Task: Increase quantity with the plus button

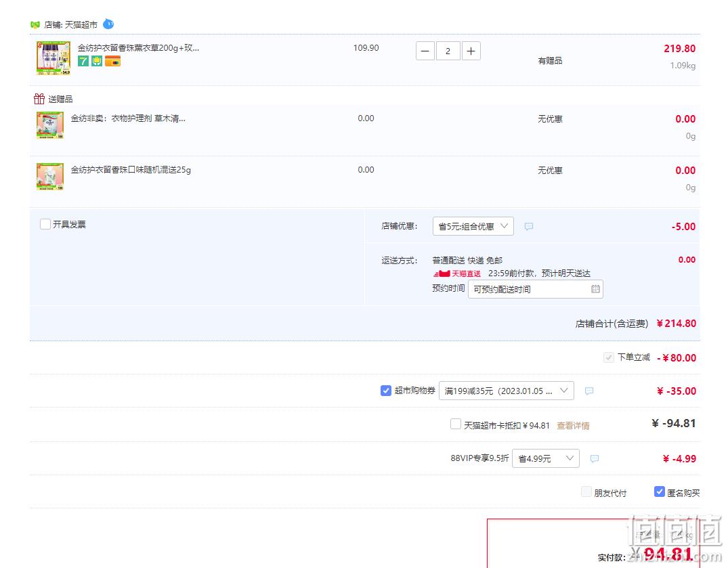Action: pos(471,51)
